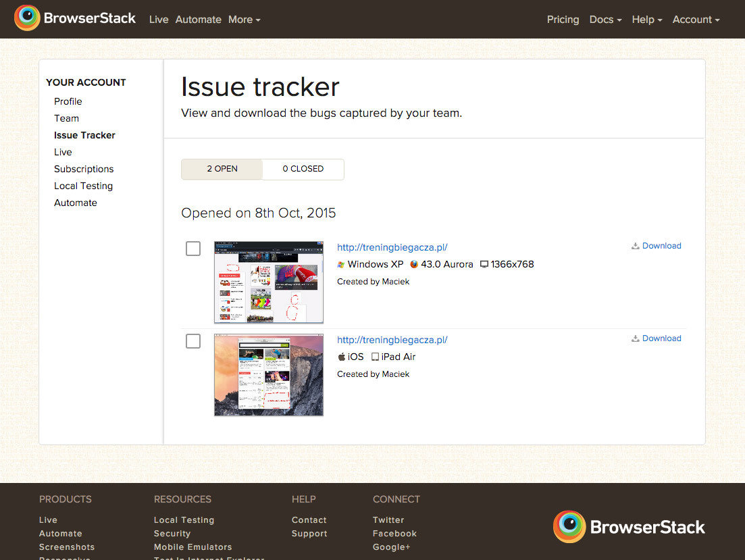This screenshot has width=745, height=560.
Task: Open the footer Mobile Emulators link
Action: 193,547
